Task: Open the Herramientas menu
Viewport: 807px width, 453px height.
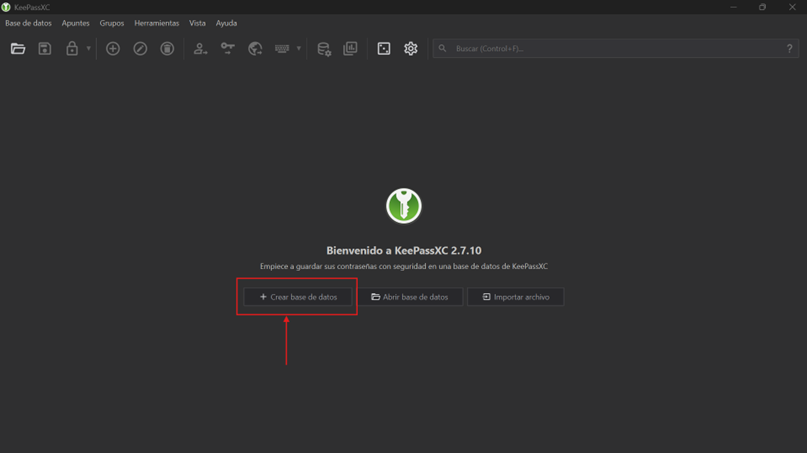Action: (x=156, y=23)
